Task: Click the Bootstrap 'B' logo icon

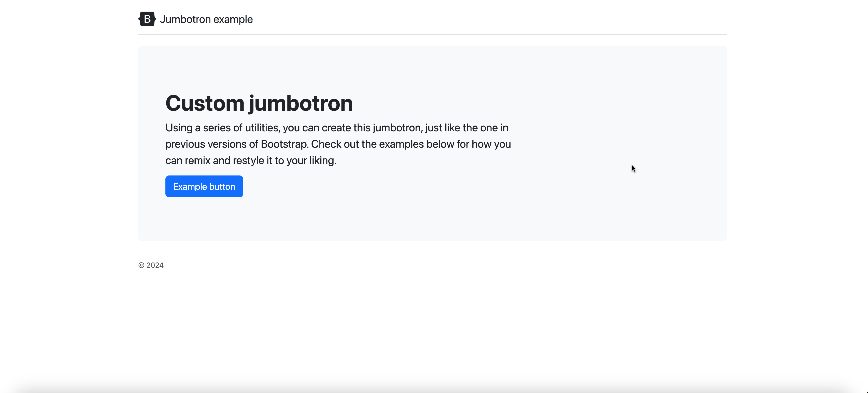Action: coord(147,19)
